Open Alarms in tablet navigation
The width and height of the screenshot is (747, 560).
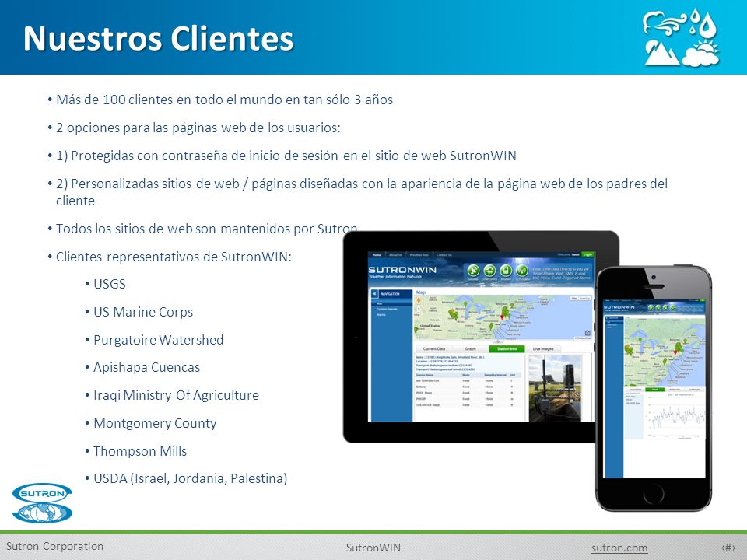pyautogui.click(x=381, y=315)
